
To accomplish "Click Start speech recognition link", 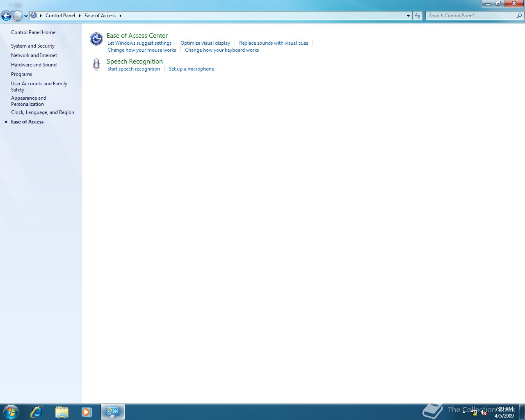I will [134, 69].
